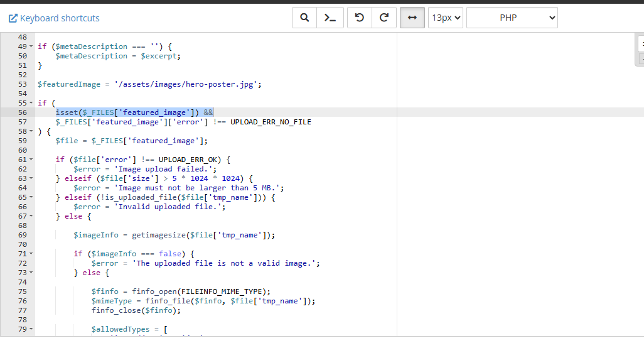Fold the code at line 58
644x348 pixels.
pyautogui.click(x=31, y=131)
